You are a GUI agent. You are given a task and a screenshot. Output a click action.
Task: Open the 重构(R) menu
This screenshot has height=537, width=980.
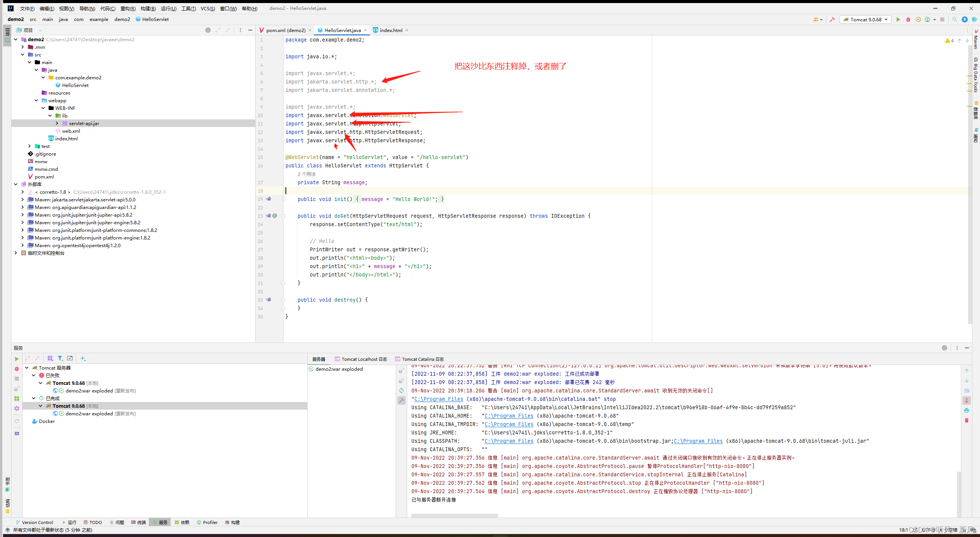128,8
